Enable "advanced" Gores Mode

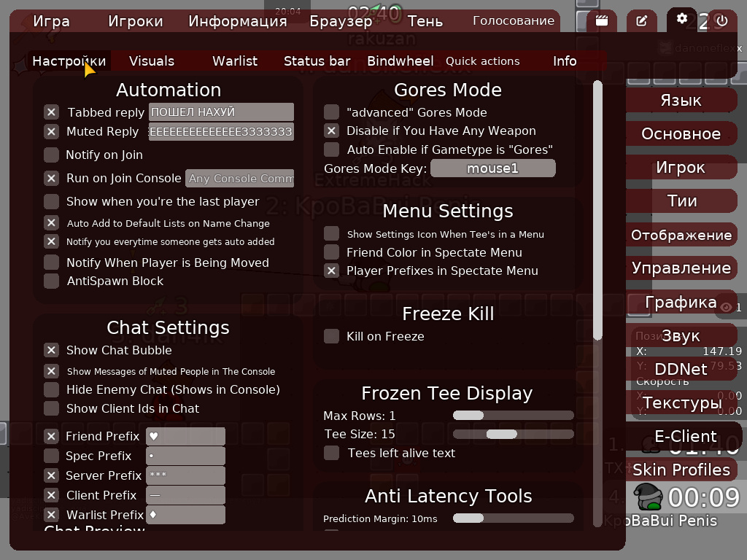pos(332,112)
